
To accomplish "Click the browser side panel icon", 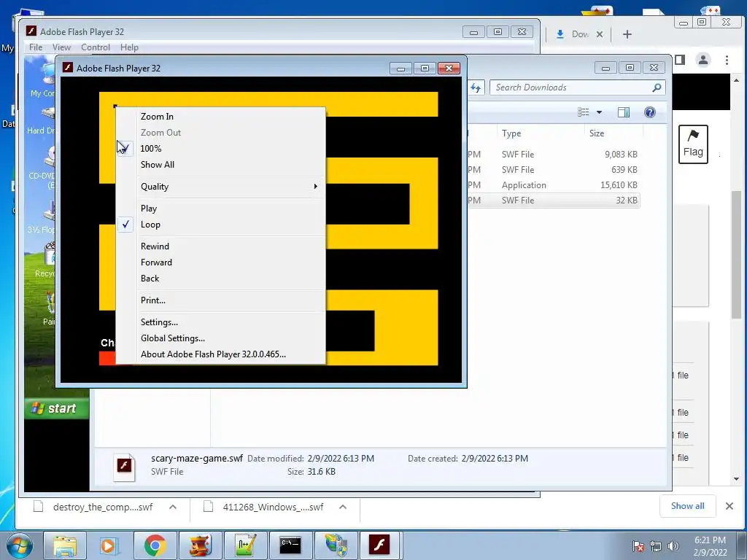I will point(680,60).
